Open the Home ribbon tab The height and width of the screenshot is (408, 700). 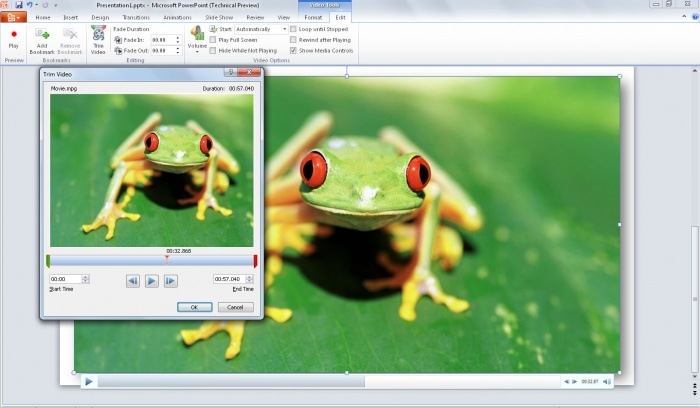43,17
